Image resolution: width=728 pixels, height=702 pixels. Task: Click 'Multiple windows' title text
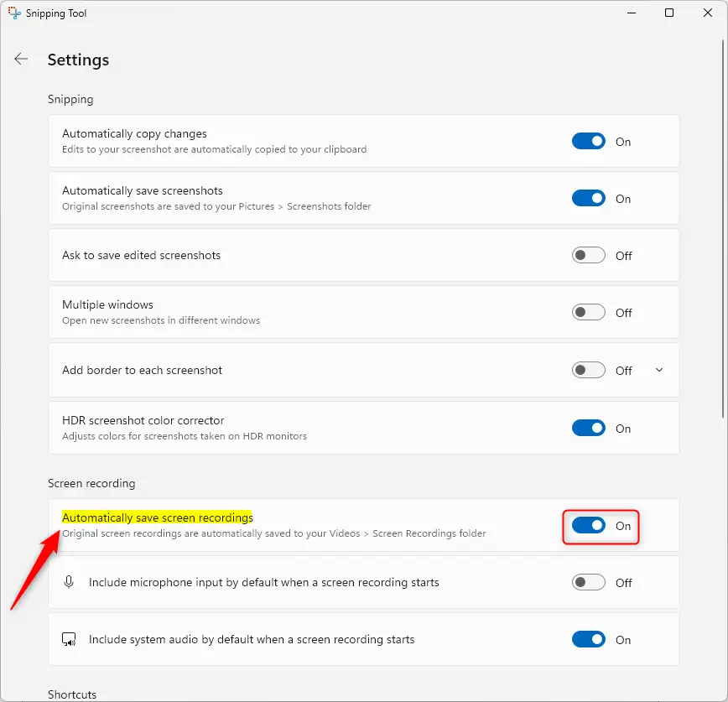click(107, 304)
